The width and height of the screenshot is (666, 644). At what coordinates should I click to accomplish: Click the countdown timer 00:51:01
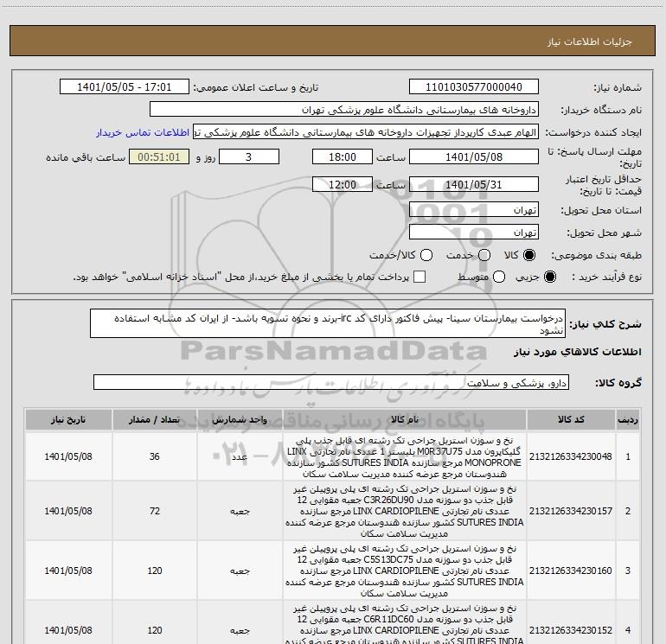[159, 156]
